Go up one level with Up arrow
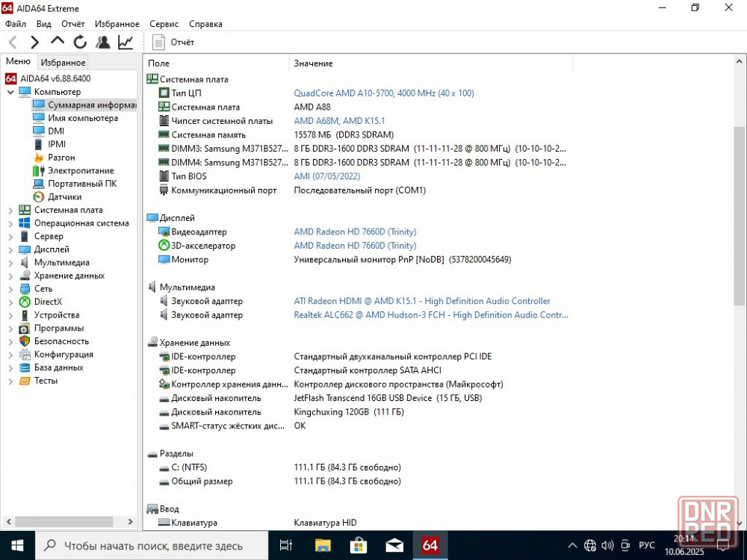747x560 pixels. tap(58, 42)
